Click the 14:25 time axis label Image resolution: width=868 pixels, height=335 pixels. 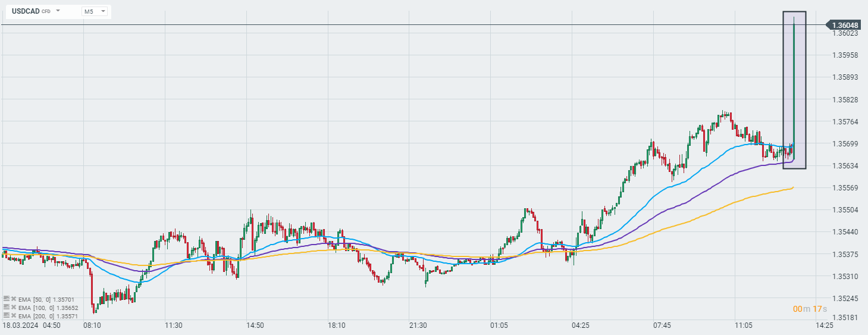coord(823,325)
